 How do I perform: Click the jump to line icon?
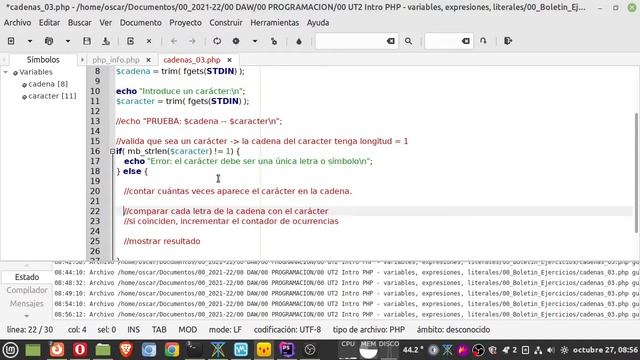coord(483,41)
